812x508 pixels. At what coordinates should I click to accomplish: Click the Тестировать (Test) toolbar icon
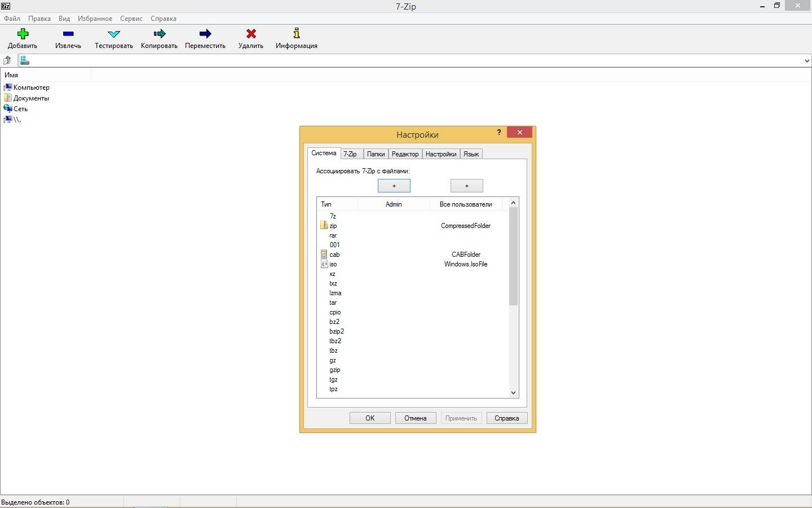[x=114, y=34]
